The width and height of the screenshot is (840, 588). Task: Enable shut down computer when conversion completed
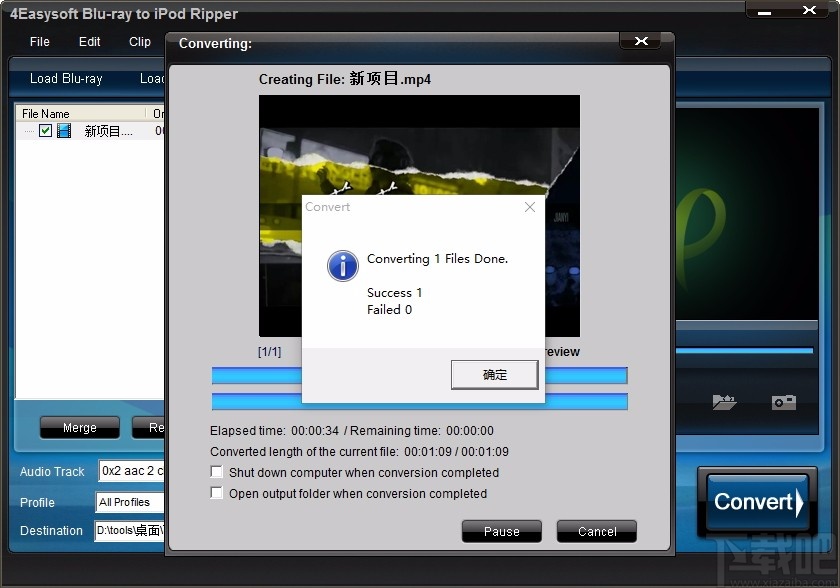216,472
